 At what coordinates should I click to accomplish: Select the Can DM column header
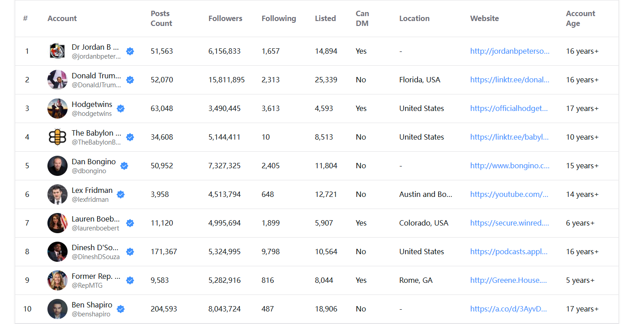(362, 18)
